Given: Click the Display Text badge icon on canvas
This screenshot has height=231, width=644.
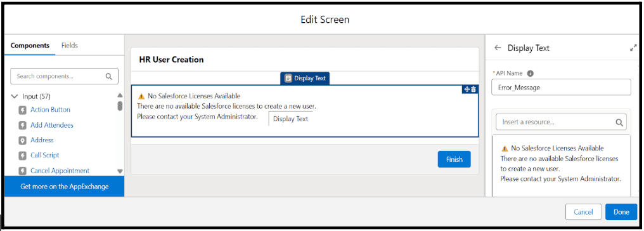Looking at the screenshot, I should [x=288, y=78].
